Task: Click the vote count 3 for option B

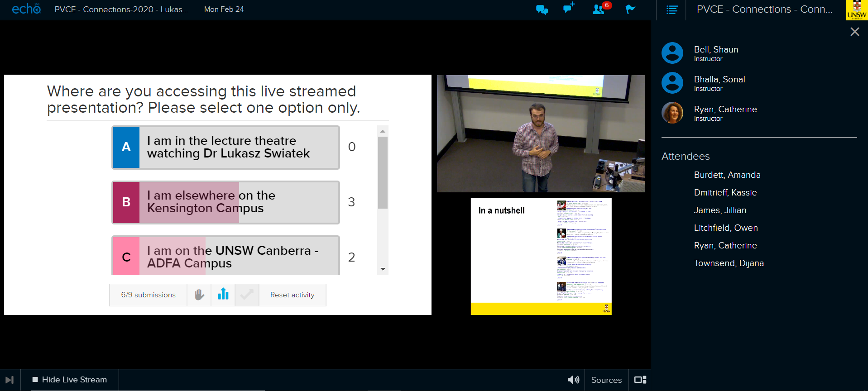Action: tap(351, 202)
